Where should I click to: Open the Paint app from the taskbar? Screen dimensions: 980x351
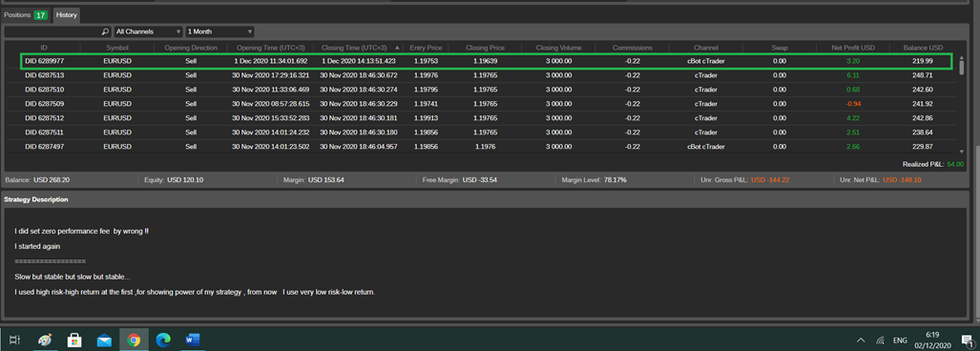[45, 340]
